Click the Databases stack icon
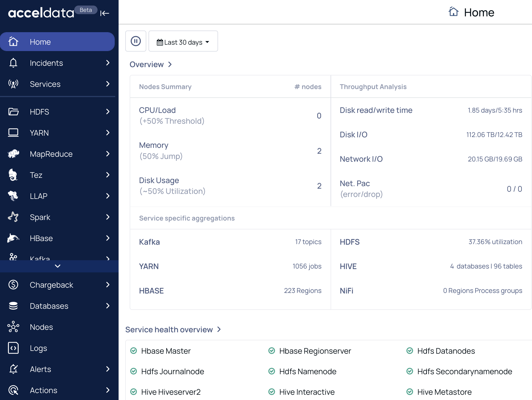 pyautogui.click(x=13, y=306)
